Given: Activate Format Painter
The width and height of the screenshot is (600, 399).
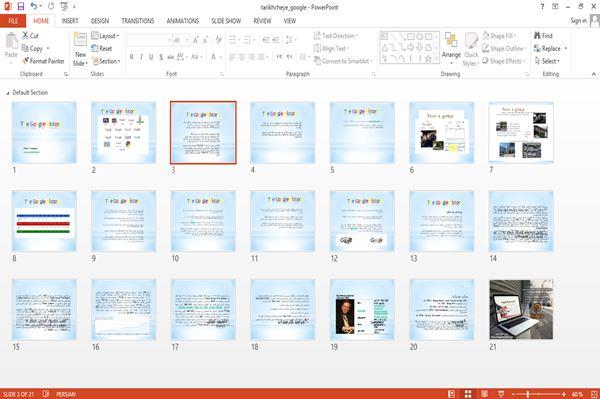Looking at the screenshot, I should 43,61.
